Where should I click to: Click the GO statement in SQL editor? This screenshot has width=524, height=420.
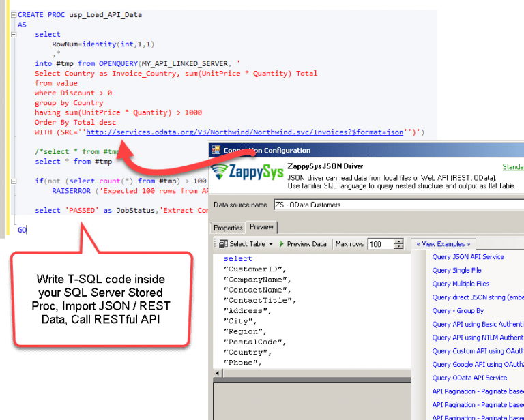[x=22, y=230]
